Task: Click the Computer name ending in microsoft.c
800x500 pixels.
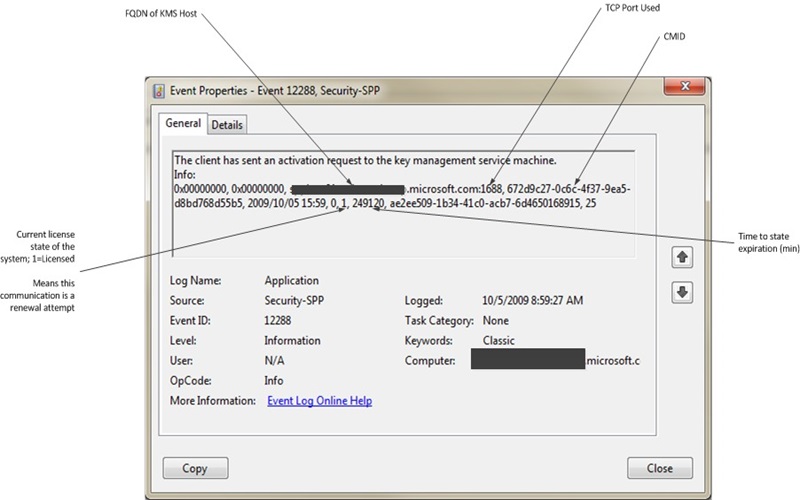Action: [x=555, y=361]
